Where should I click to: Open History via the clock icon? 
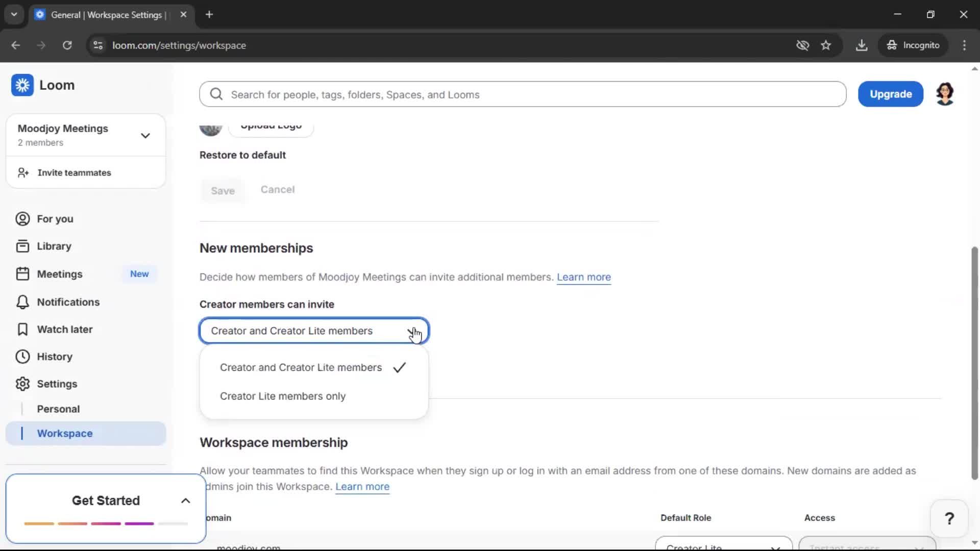(22, 357)
